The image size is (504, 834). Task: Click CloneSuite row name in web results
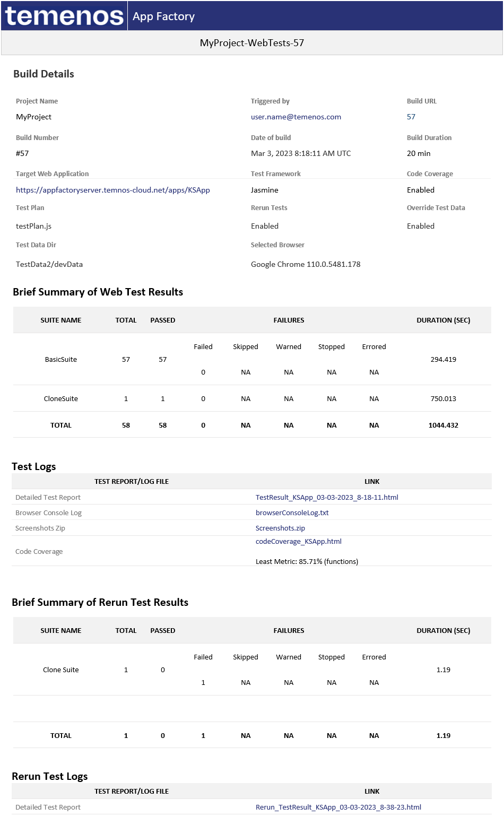click(x=61, y=399)
